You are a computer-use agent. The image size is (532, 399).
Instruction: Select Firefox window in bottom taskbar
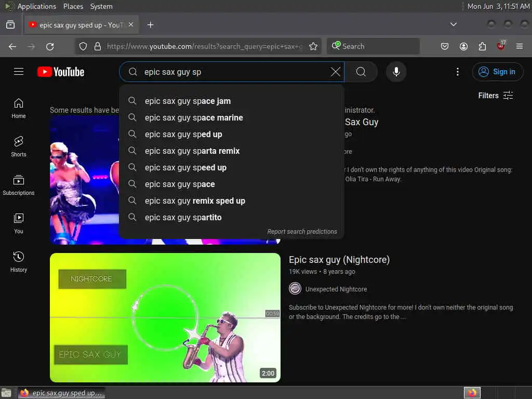click(x=62, y=393)
